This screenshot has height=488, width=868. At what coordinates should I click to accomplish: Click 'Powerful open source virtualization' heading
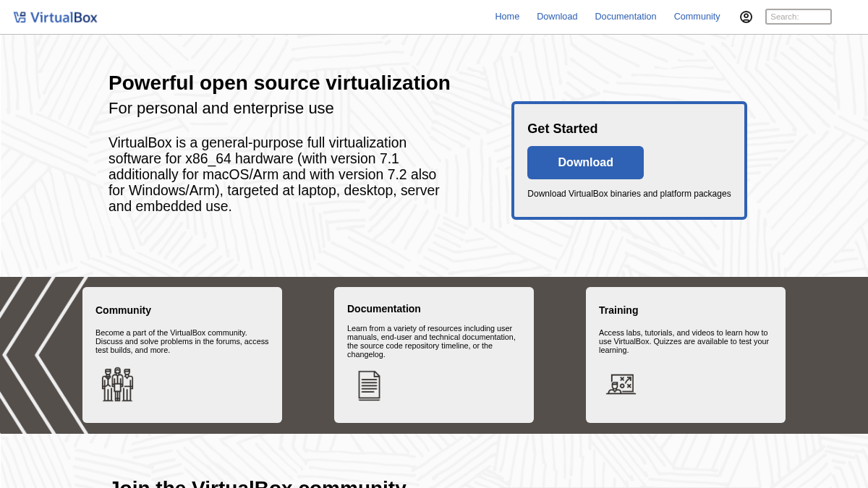coord(279,83)
